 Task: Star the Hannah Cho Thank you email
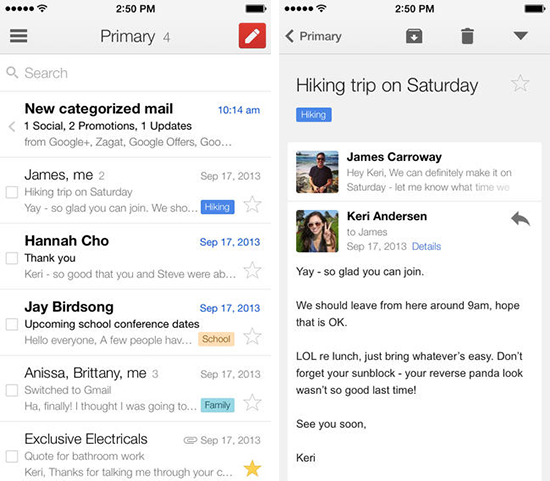click(252, 270)
